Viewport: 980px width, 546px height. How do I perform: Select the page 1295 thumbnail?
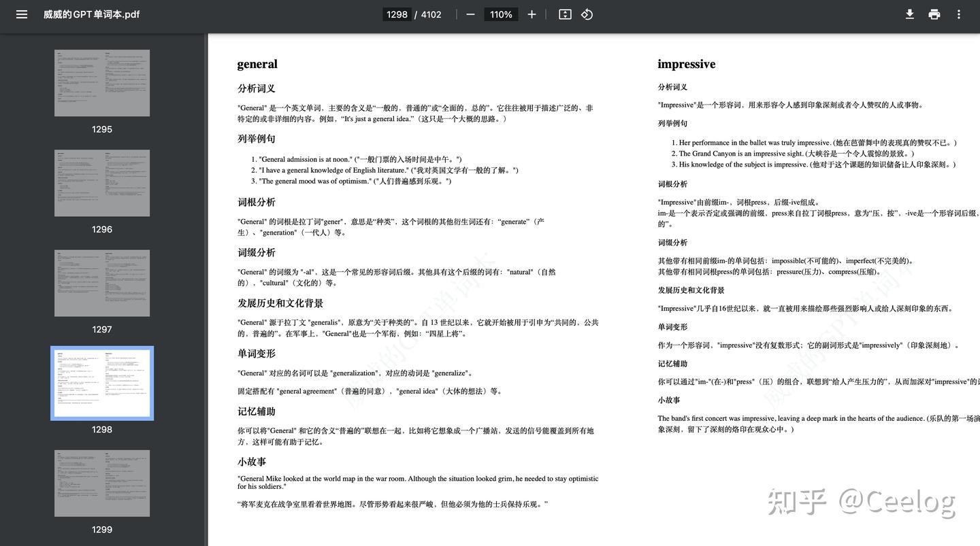pyautogui.click(x=101, y=82)
